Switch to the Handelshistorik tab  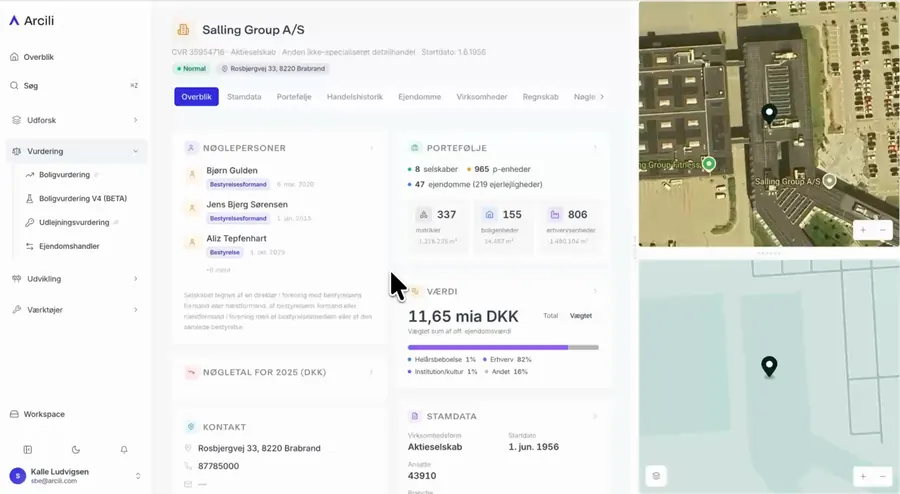(x=355, y=97)
